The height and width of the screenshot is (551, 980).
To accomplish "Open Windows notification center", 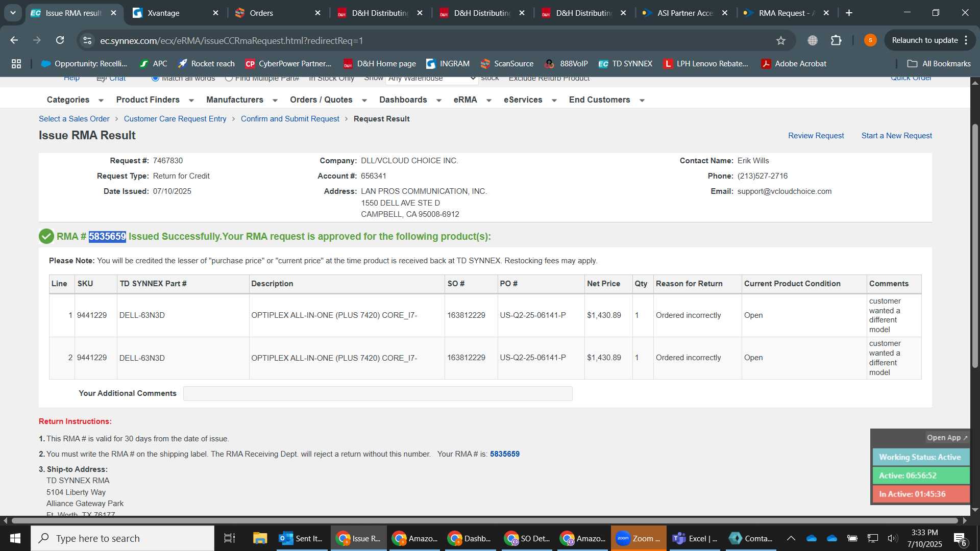I will click(x=960, y=539).
